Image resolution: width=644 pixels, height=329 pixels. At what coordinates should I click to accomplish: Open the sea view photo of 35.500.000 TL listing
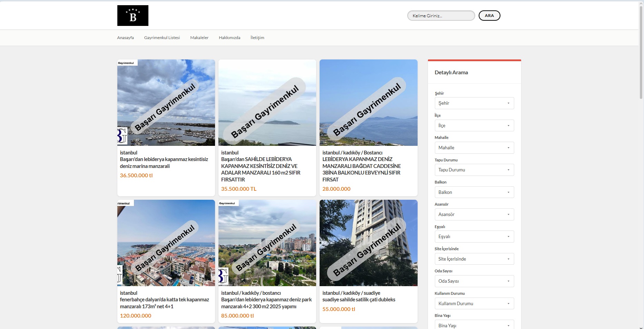pos(267,103)
